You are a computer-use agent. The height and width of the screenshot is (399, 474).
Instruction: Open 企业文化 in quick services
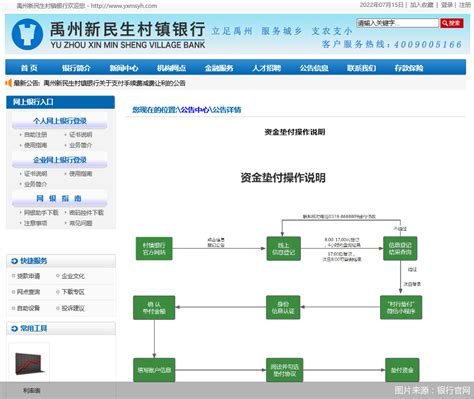click(x=73, y=276)
